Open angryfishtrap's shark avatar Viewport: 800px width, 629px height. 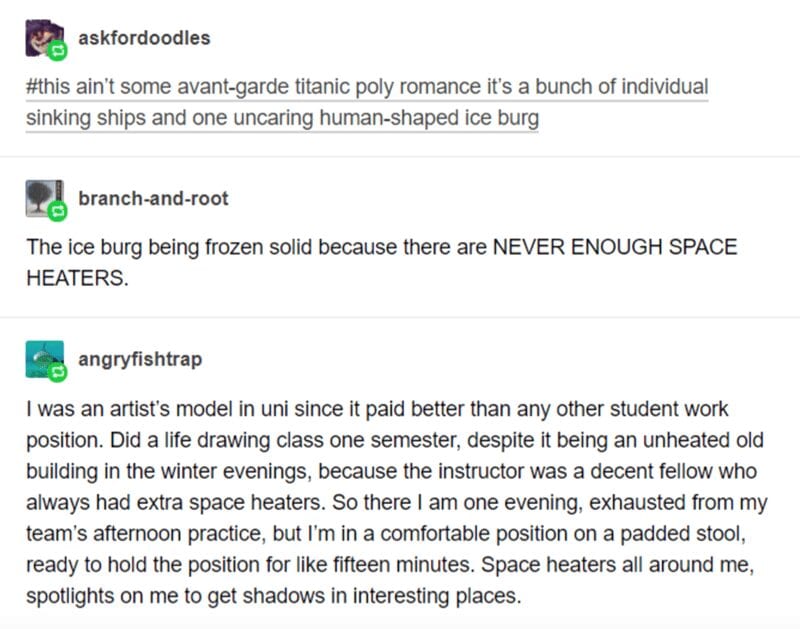point(45,359)
